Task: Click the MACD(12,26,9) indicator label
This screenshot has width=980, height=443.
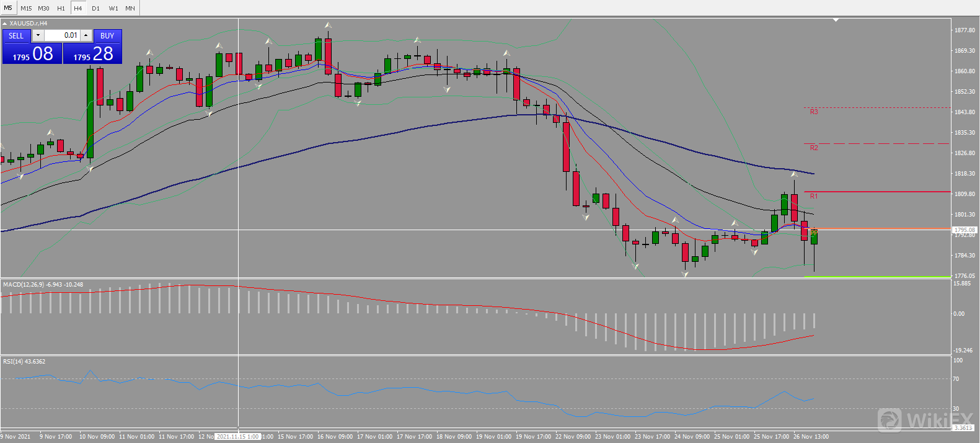Action: 43,285
